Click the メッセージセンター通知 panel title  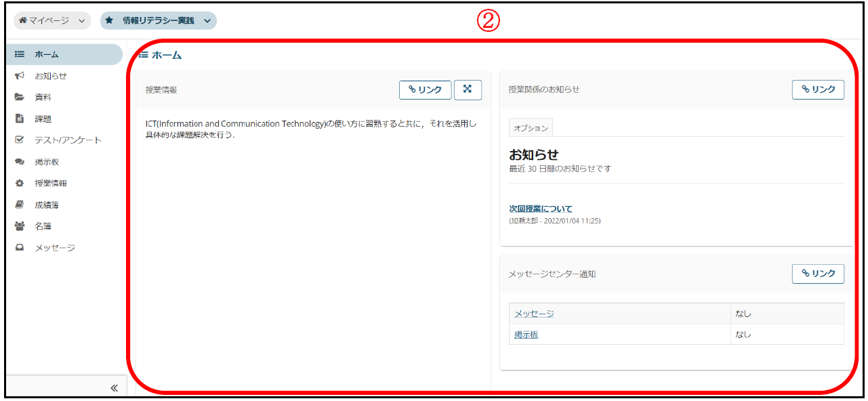[x=552, y=274]
